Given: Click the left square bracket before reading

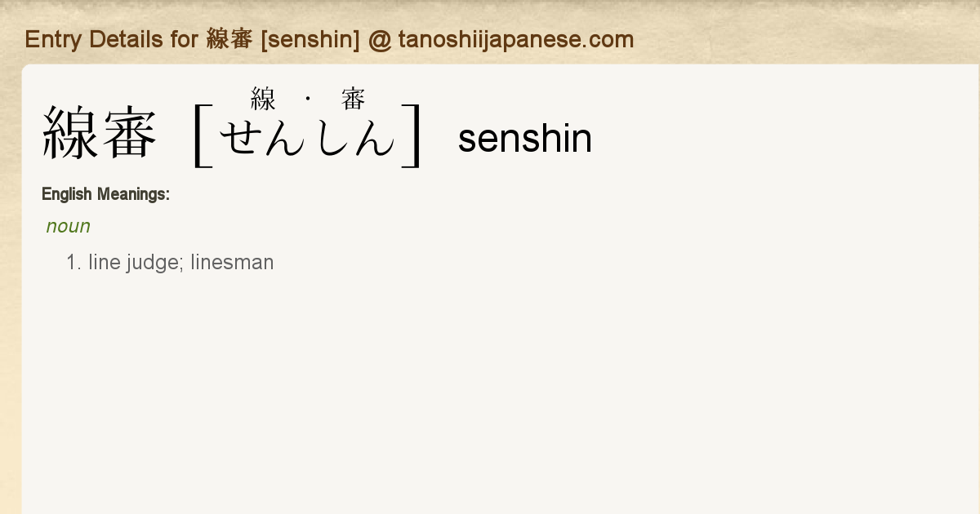Looking at the screenshot, I should click(202, 135).
